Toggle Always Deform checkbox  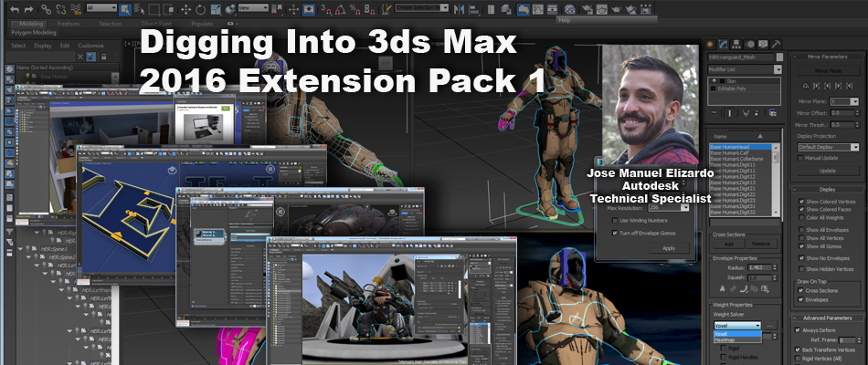pyautogui.click(x=798, y=330)
